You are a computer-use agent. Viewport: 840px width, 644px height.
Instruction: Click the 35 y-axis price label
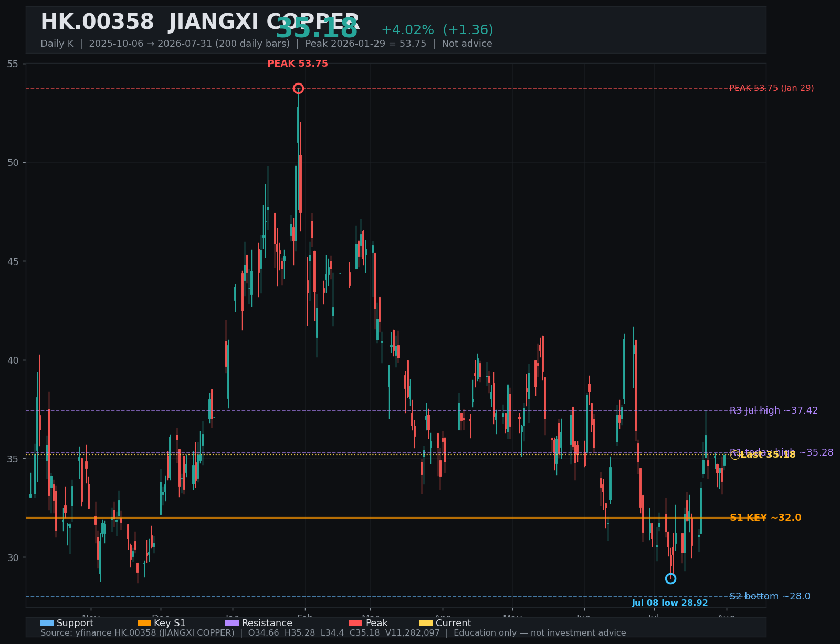coord(13,459)
